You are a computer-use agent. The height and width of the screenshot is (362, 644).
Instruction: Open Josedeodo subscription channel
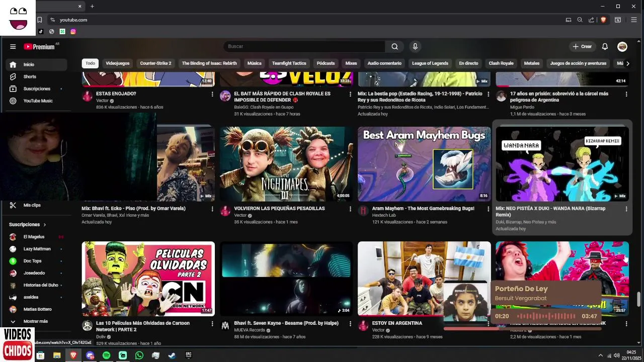(37, 273)
